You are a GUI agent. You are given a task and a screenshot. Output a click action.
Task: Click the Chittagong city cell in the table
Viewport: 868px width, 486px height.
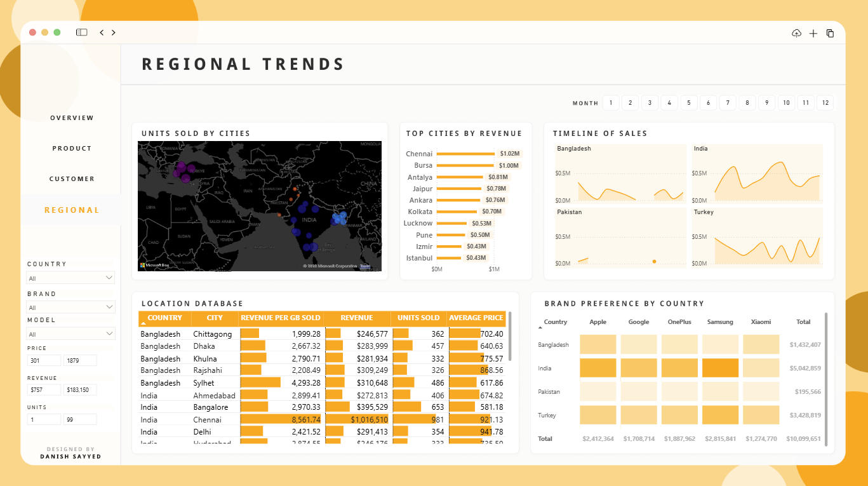click(x=213, y=334)
